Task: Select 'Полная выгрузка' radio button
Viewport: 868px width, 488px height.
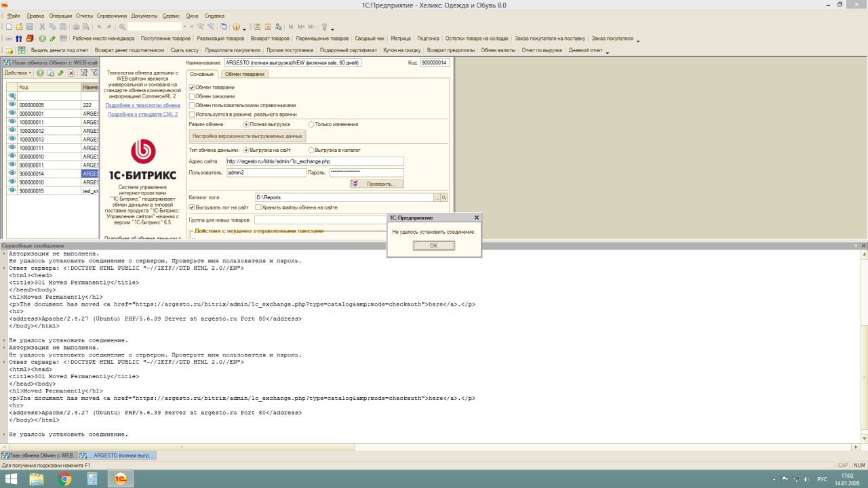Action: tap(246, 125)
